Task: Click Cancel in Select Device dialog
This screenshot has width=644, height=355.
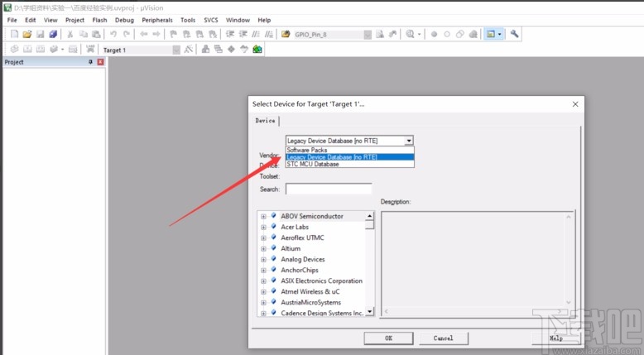Action: 444,338
